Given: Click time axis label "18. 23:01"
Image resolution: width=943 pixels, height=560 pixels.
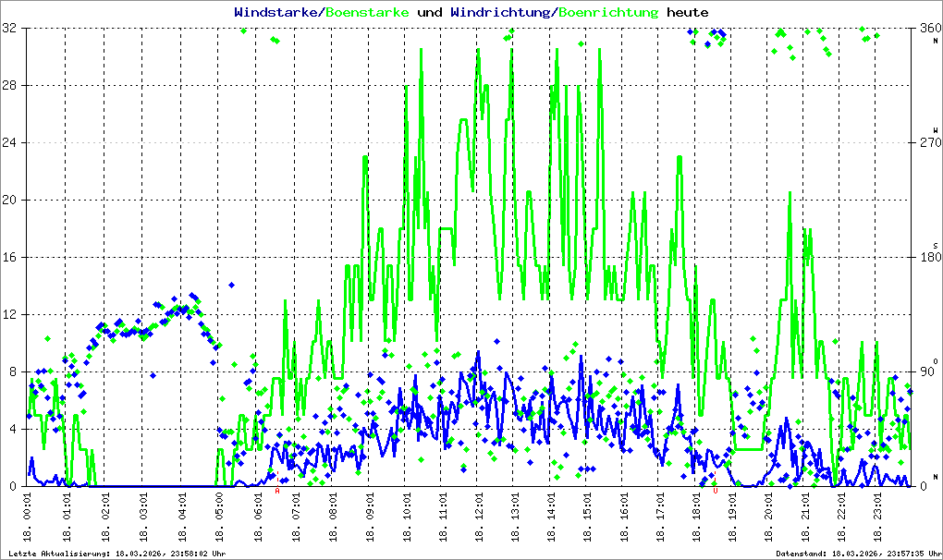Looking at the screenshot, I should click(x=876, y=517).
